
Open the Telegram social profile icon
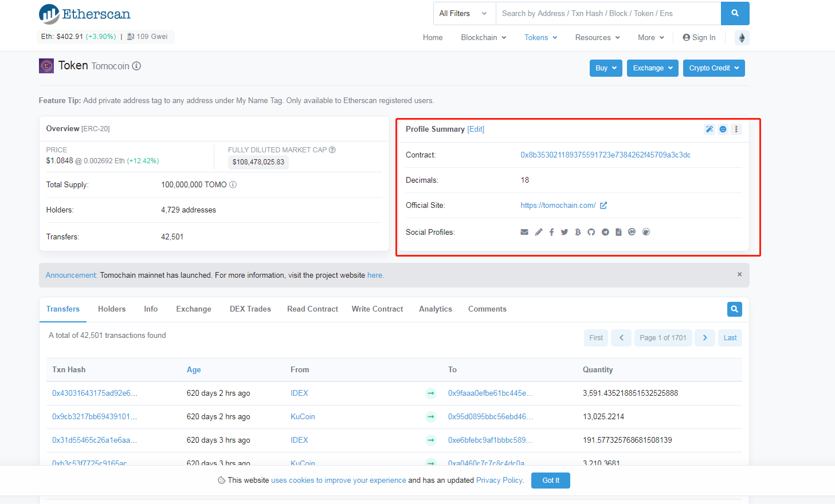(605, 232)
